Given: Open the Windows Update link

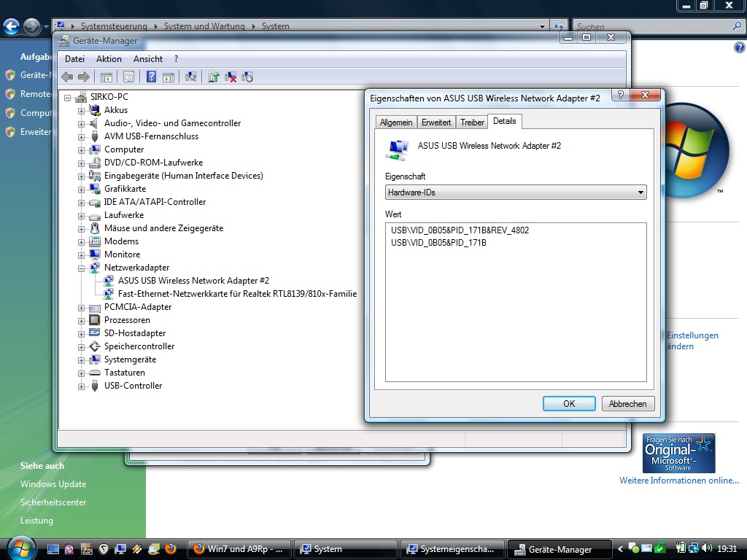Looking at the screenshot, I should pos(53,484).
